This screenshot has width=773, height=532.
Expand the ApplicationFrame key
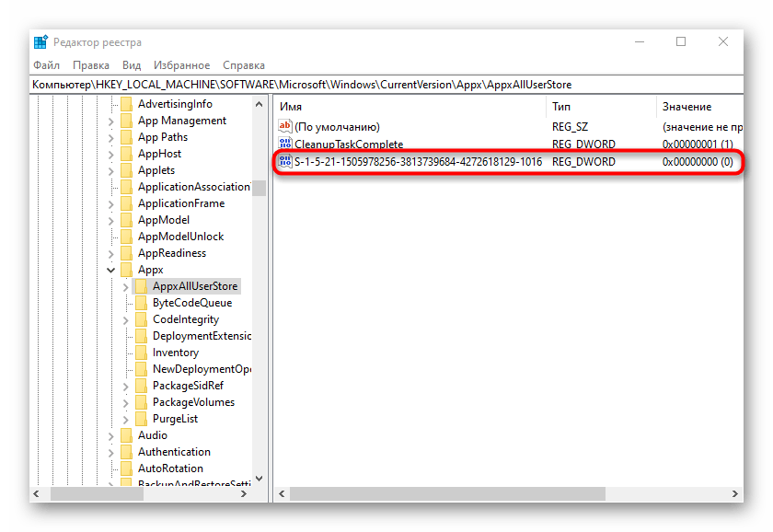pyautogui.click(x=111, y=204)
